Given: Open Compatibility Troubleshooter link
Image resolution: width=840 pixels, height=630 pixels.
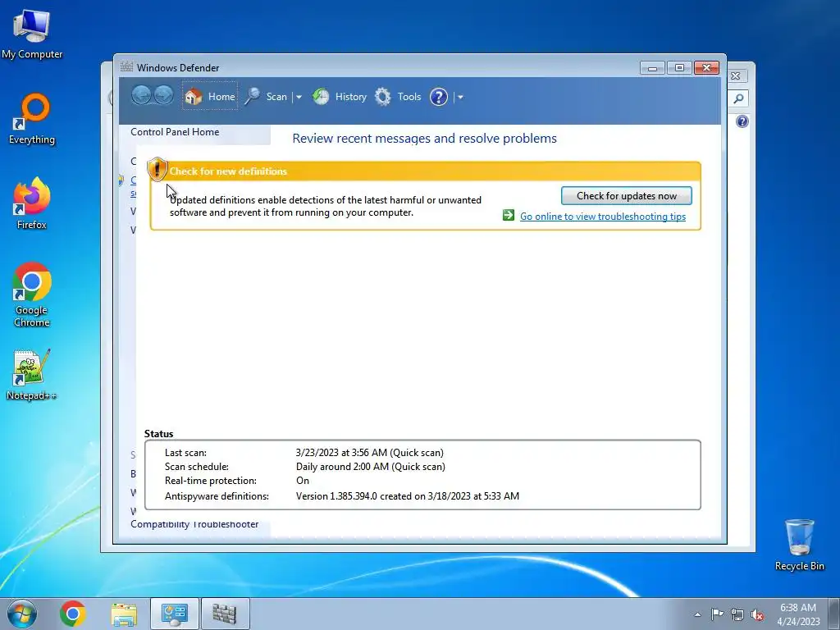Looking at the screenshot, I should [194, 524].
